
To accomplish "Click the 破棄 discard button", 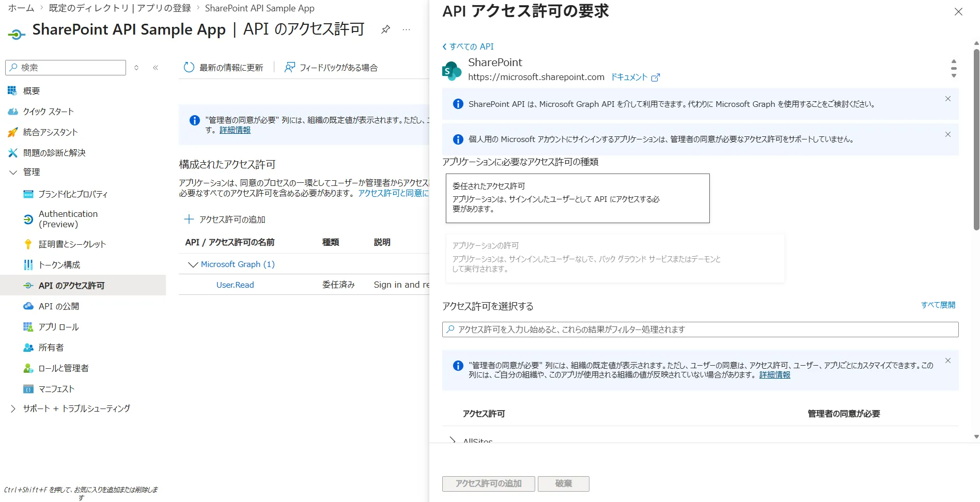I will tap(563, 483).
